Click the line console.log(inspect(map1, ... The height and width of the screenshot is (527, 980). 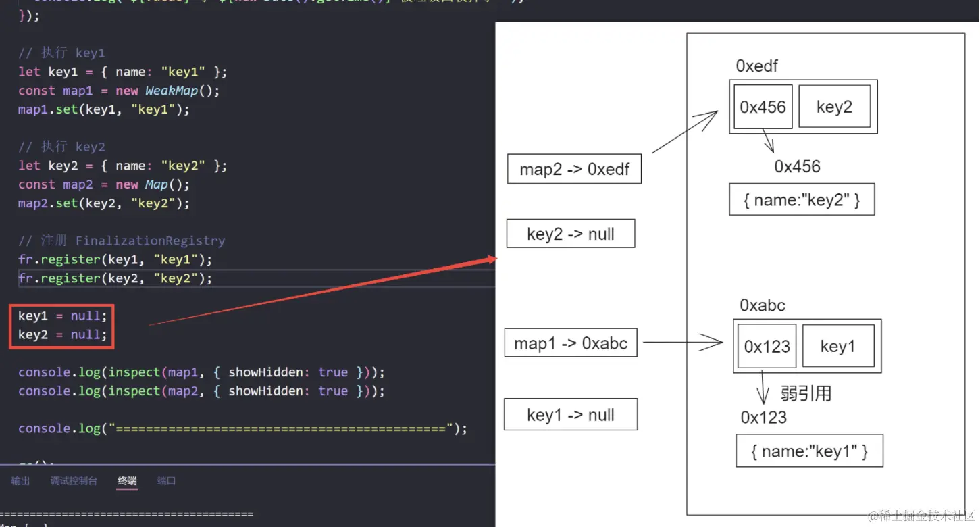[x=201, y=372]
